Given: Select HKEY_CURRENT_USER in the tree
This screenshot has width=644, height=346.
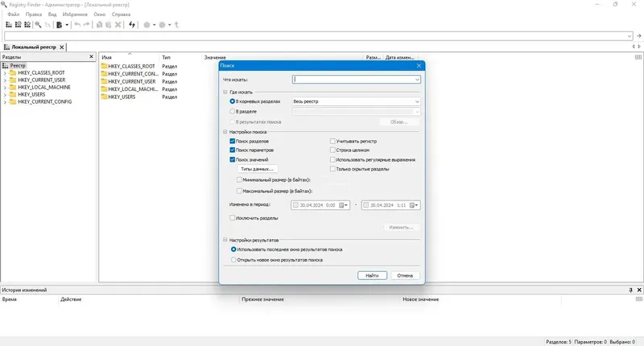Looking at the screenshot, I should click(x=42, y=80).
